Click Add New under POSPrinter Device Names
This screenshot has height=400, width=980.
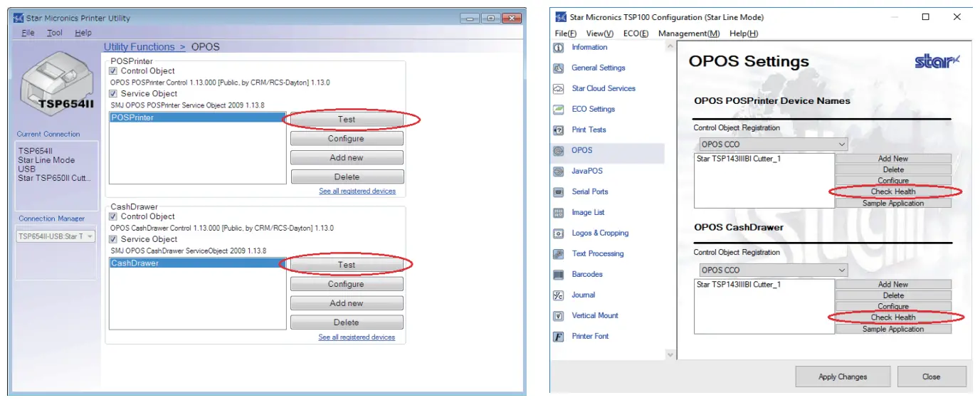[893, 159]
